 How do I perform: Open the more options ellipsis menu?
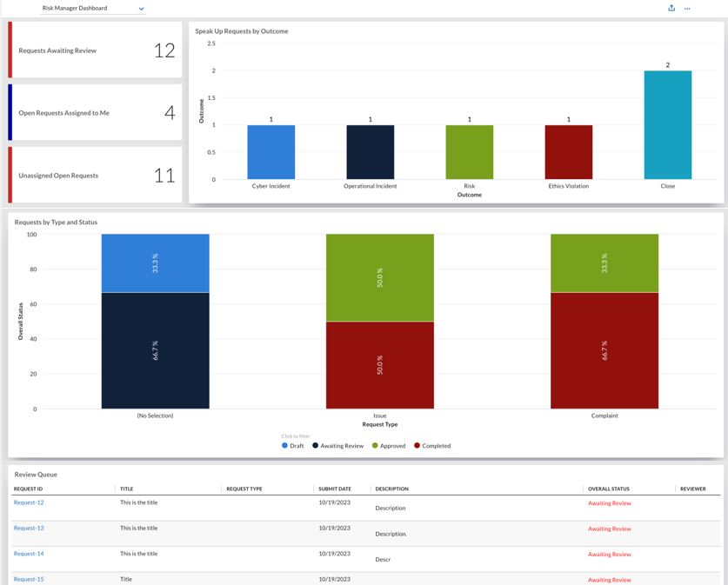(687, 9)
